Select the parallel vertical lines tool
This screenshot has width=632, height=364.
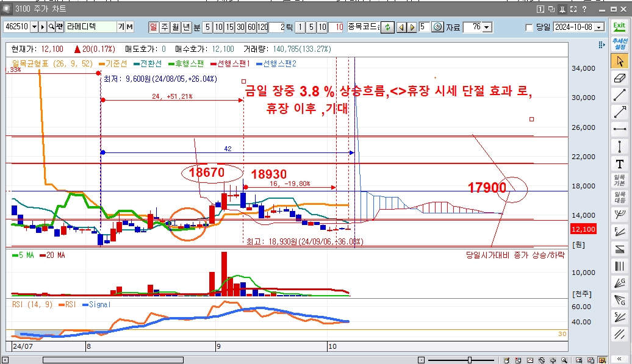620,266
